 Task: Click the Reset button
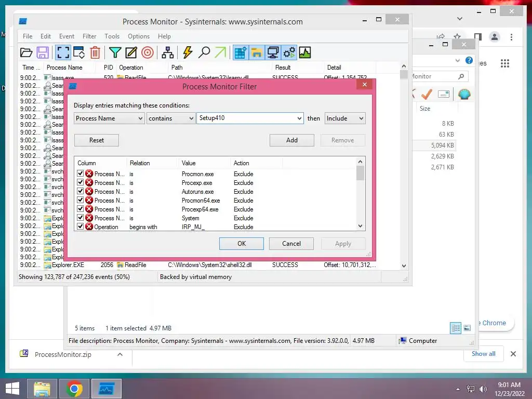(x=97, y=140)
